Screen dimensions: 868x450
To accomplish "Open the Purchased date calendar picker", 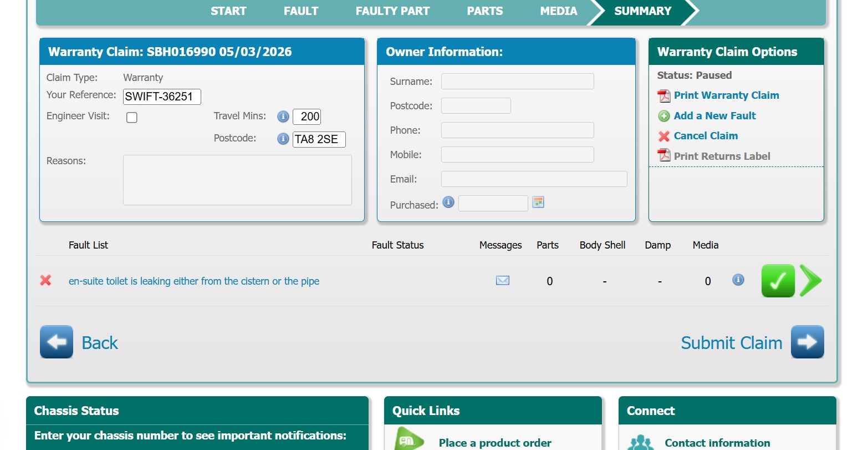I will click(x=538, y=202).
